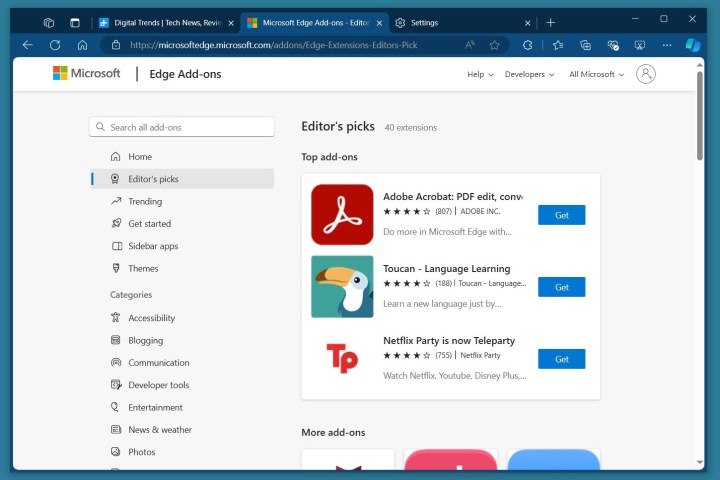Expand the All Microsoft dropdown
The width and height of the screenshot is (720, 480).
[x=596, y=74]
